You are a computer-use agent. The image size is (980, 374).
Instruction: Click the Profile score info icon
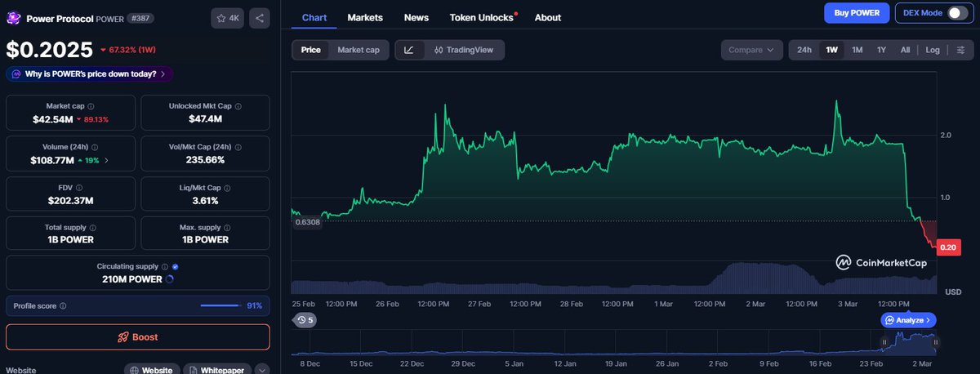click(x=63, y=305)
